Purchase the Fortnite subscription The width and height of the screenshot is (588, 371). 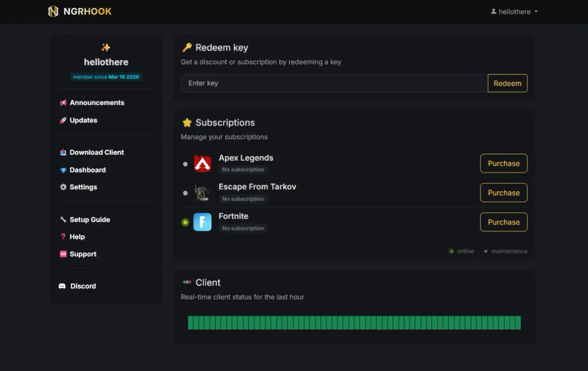point(503,222)
